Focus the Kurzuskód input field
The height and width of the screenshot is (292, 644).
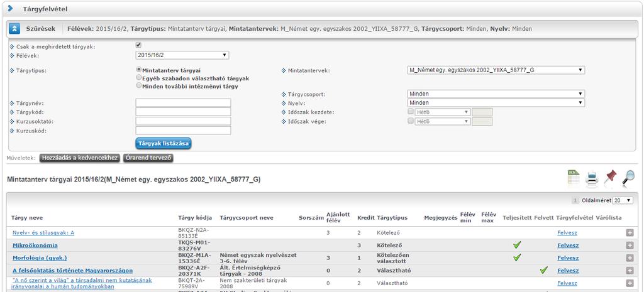point(183,131)
